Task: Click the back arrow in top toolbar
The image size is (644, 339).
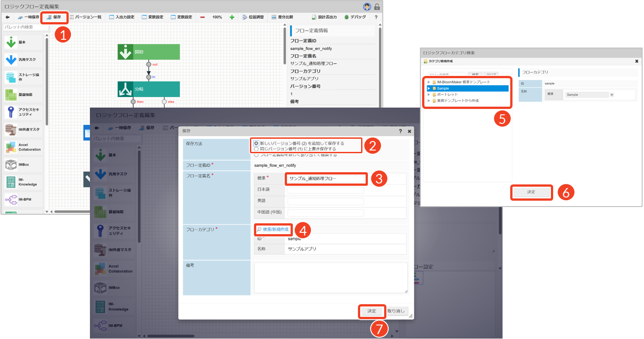Action: point(7,17)
